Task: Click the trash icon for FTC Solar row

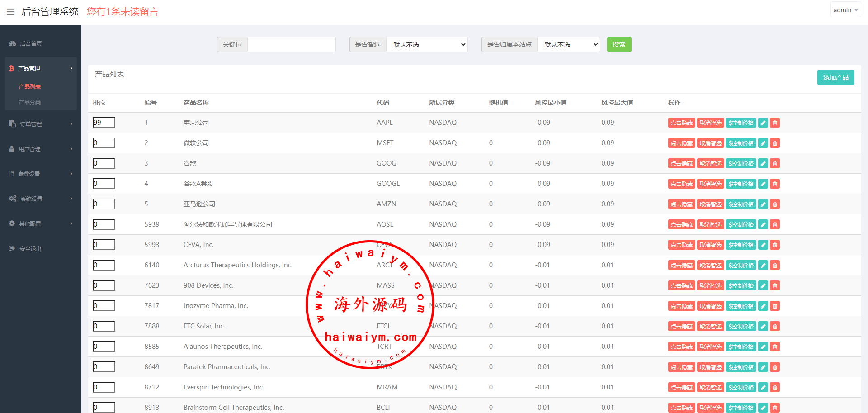Action: click(775, 327)
